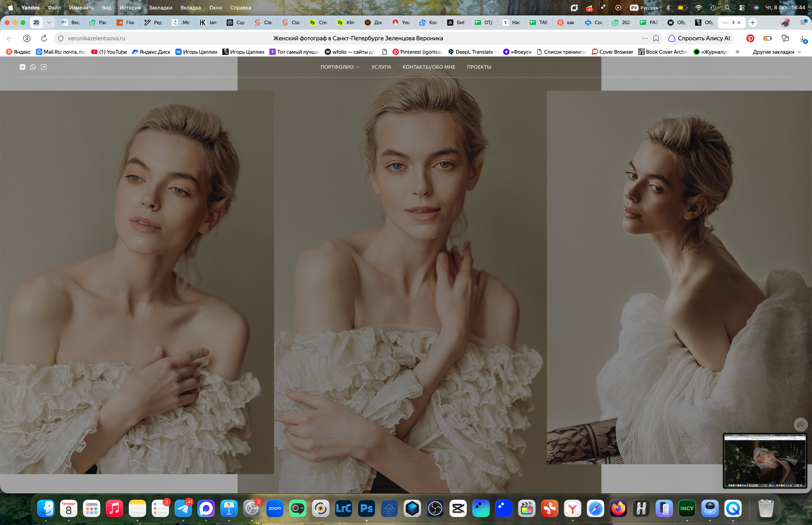The height and width of the screenshot is (525, 812).
Task: Open Photoshop from the Dock
Action: tap(366, 509)
